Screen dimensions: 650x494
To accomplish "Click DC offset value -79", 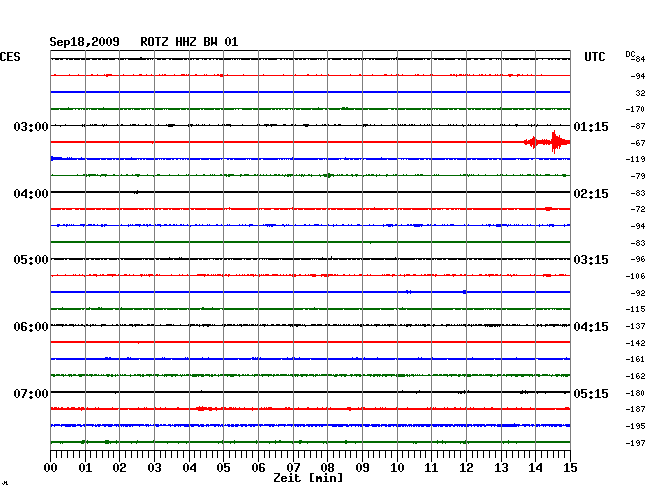I will pyautogui.click(x=638, y=176).
